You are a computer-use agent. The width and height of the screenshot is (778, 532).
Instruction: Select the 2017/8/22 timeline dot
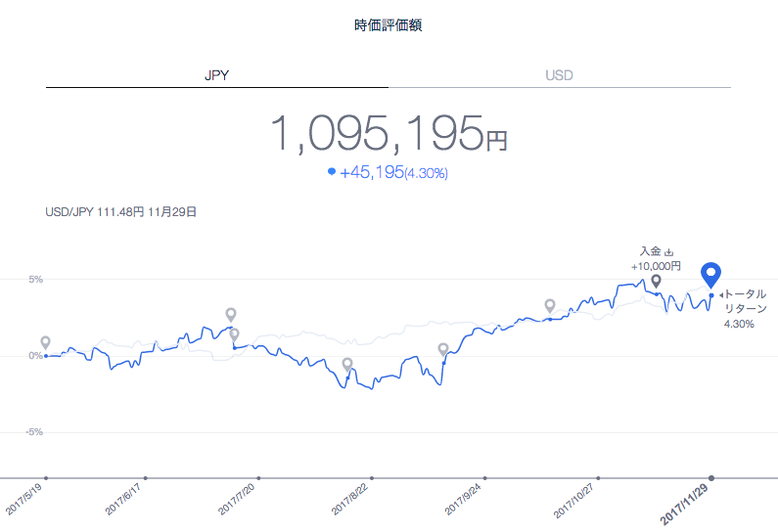point(372,478)
